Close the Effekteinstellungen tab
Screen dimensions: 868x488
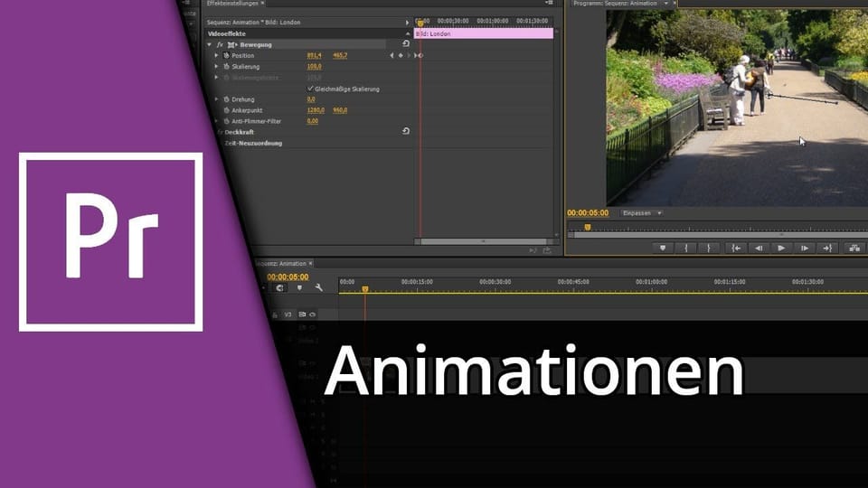click(x=262, y=4)
